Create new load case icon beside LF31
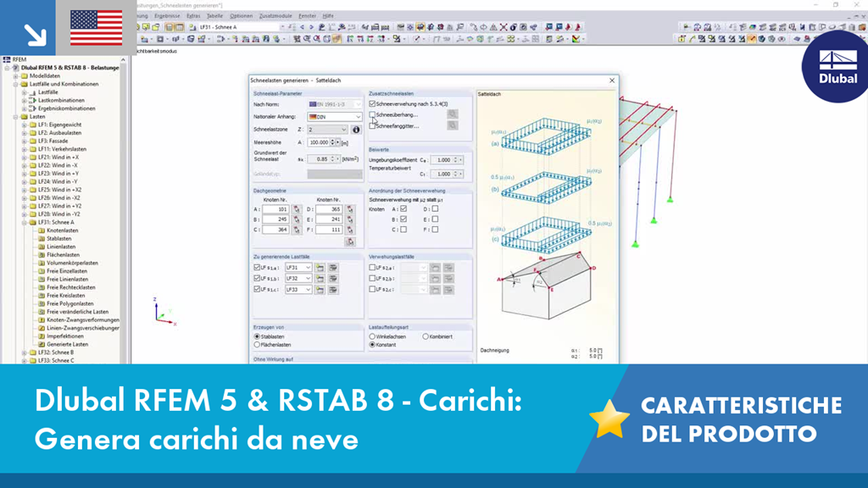 point(320,268)
